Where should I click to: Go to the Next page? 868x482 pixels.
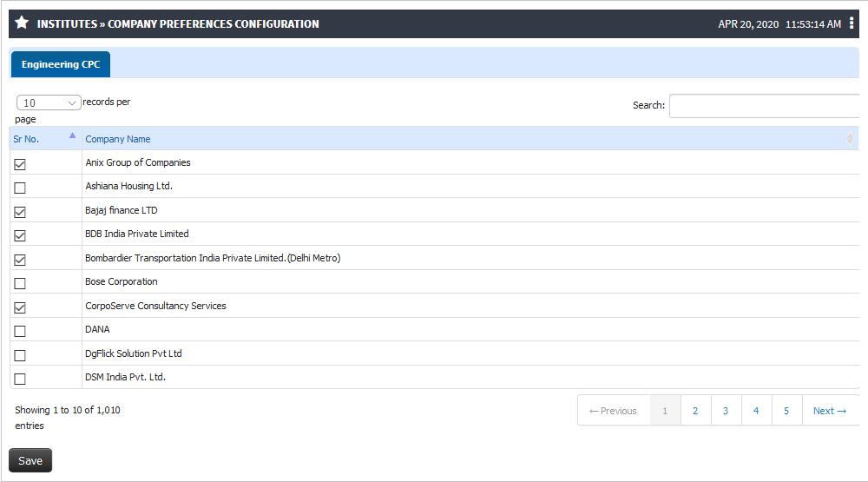tap(829, 411)
